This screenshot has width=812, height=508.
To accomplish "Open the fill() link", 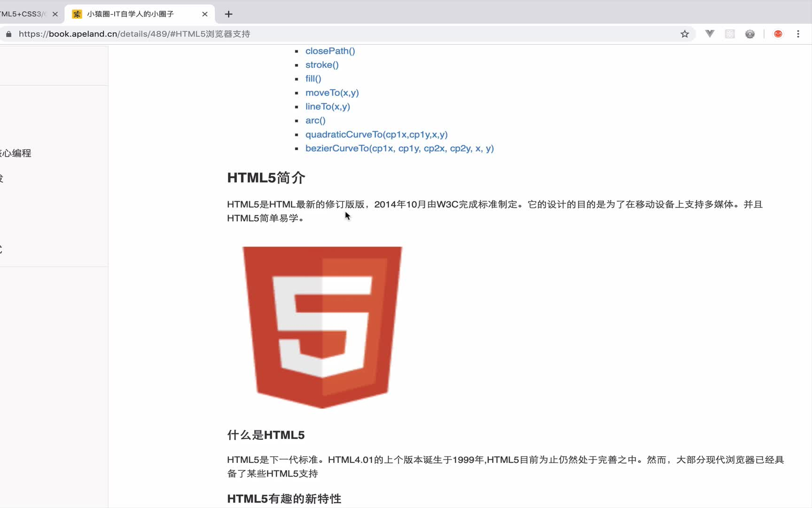I will (x=313, y=79).
